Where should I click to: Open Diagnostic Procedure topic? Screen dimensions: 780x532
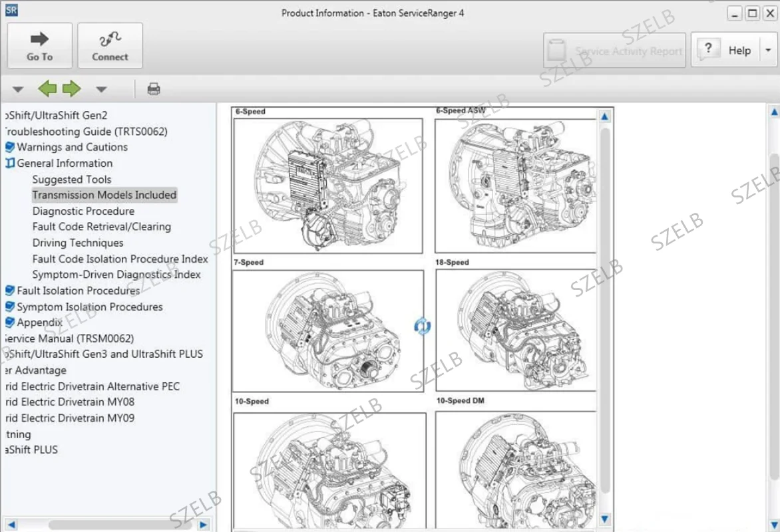[84, 211]
